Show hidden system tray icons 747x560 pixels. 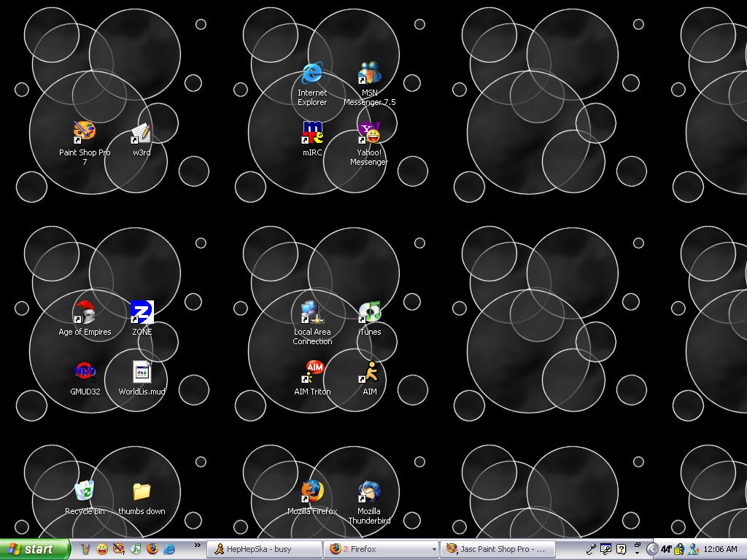653,549
